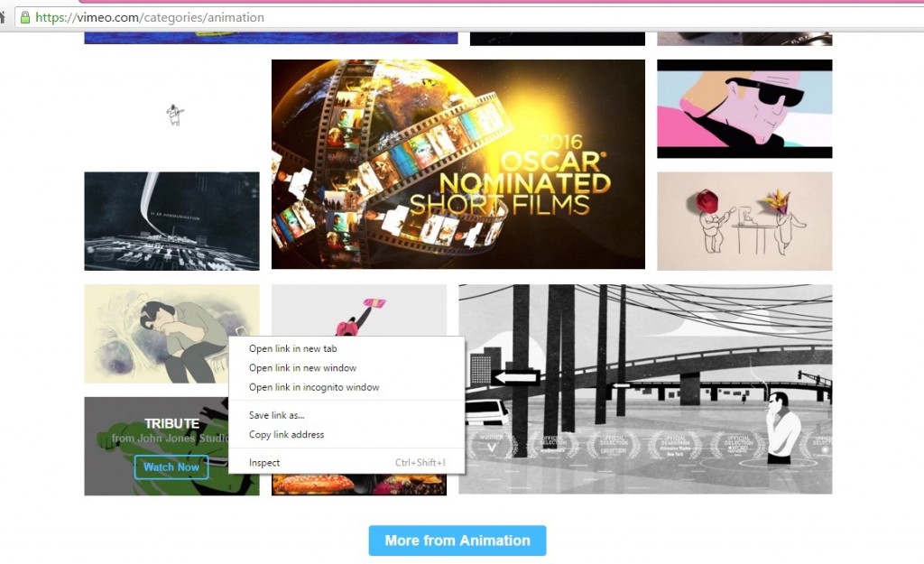
Task: Select the grayscale keyboard video thumbnail
Action: tap(171, 220)
